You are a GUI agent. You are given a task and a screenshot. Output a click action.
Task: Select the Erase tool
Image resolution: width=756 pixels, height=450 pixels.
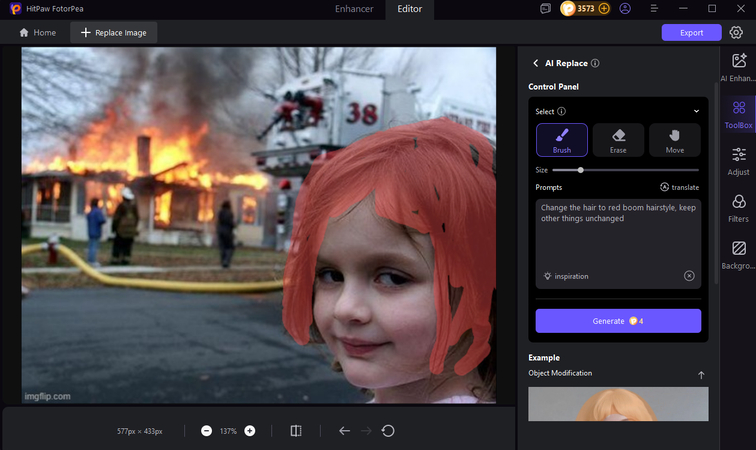pyautogui.click(x=617, y=140)
